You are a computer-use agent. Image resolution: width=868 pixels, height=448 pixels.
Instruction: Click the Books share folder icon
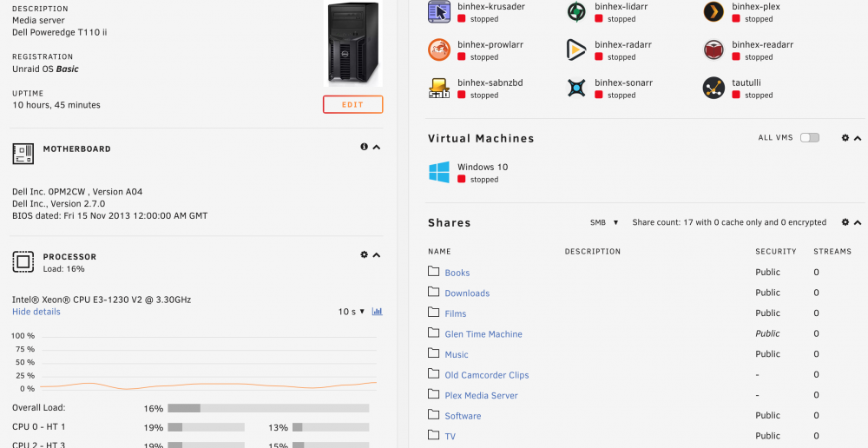coord(433,272)
